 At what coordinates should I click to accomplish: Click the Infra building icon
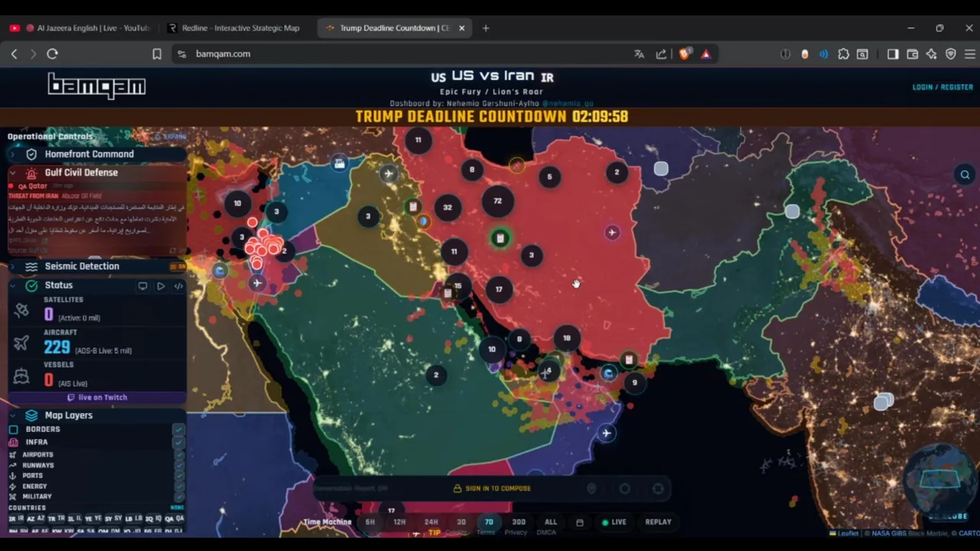[x=13, y=442]
